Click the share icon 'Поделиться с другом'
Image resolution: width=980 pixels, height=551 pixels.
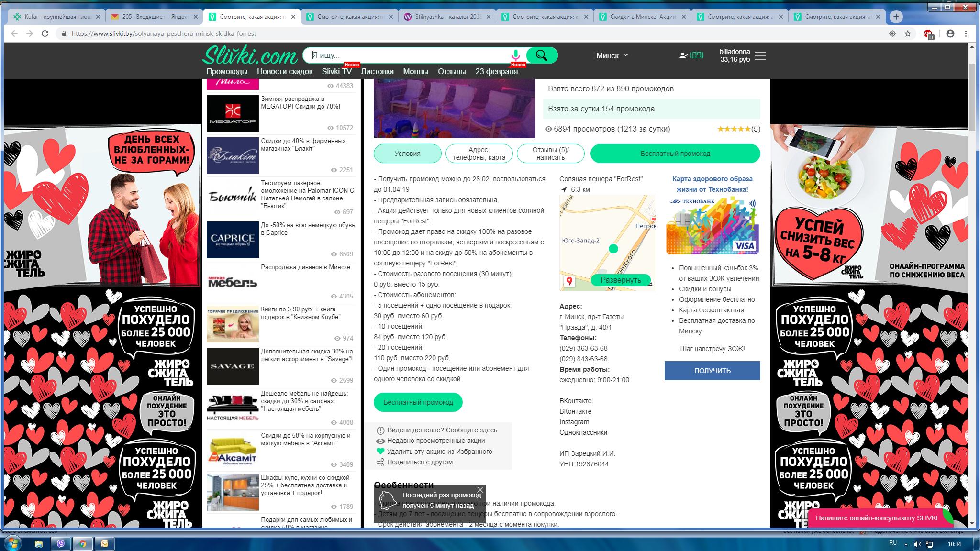380,462
